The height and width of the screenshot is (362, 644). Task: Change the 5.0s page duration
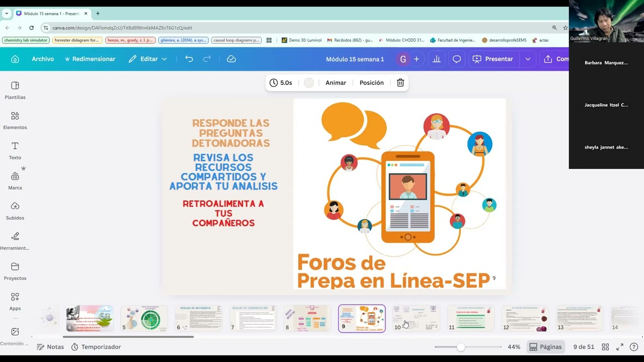281,83
